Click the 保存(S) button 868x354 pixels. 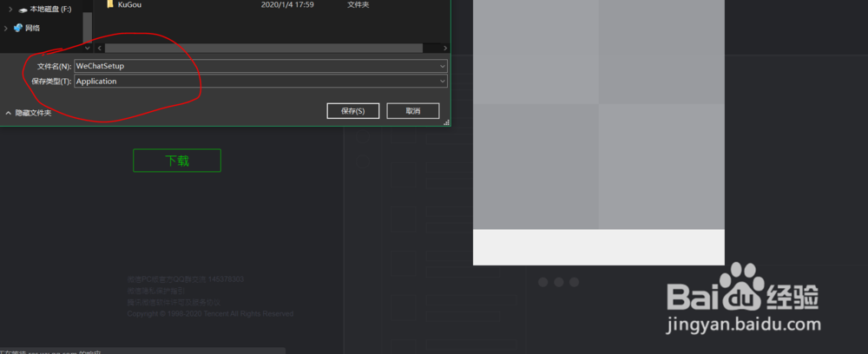click(x=352, y=111)
